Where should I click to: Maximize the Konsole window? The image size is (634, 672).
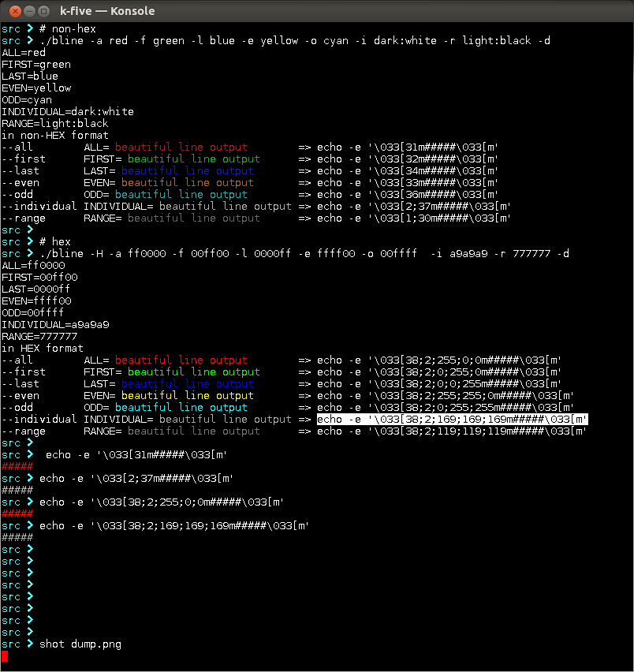click(45, 11)
